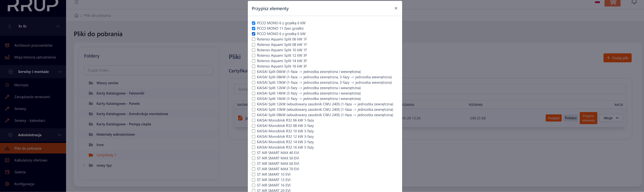
Task: Collapse the Serwisy i montaże section
Action: (60, 72)
